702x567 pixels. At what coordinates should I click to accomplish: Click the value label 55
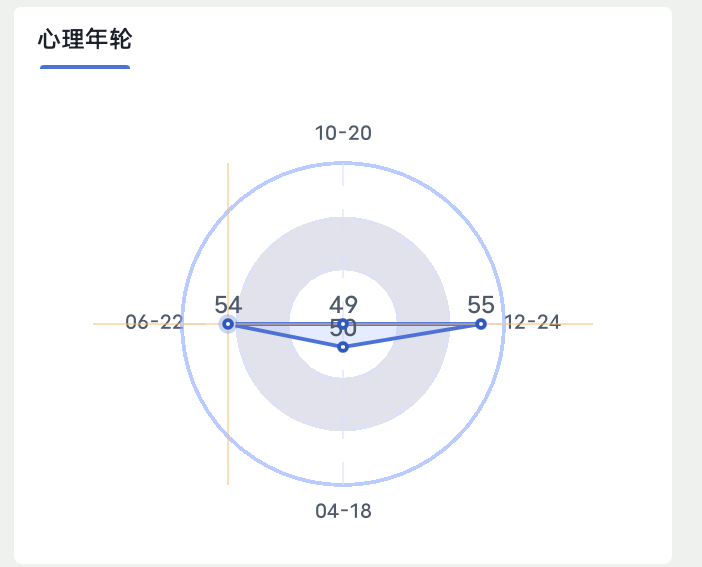(481, 305)
